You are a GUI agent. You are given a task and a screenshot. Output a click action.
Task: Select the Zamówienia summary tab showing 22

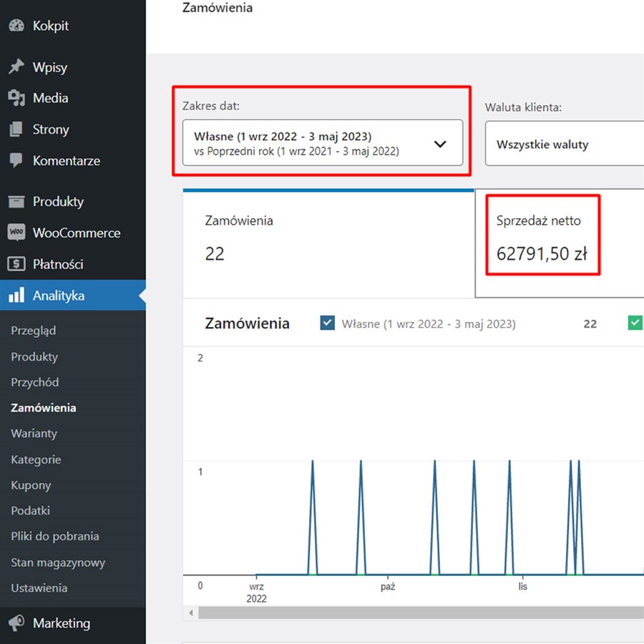328,244
